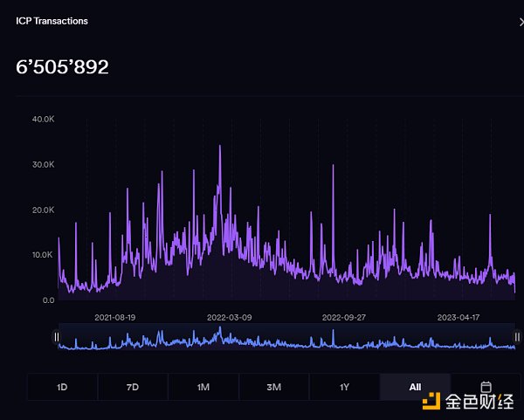This screenshot has height=420, width=524.
Task: Click the ICP Transactions title
Action: coord(52,21)
